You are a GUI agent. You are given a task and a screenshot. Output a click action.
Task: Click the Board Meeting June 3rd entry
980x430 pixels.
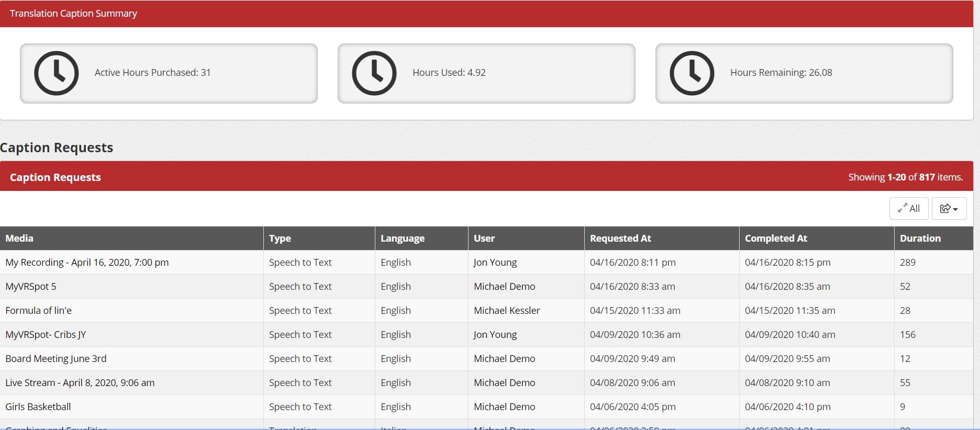pyautogui.click(x=56, y=359)
